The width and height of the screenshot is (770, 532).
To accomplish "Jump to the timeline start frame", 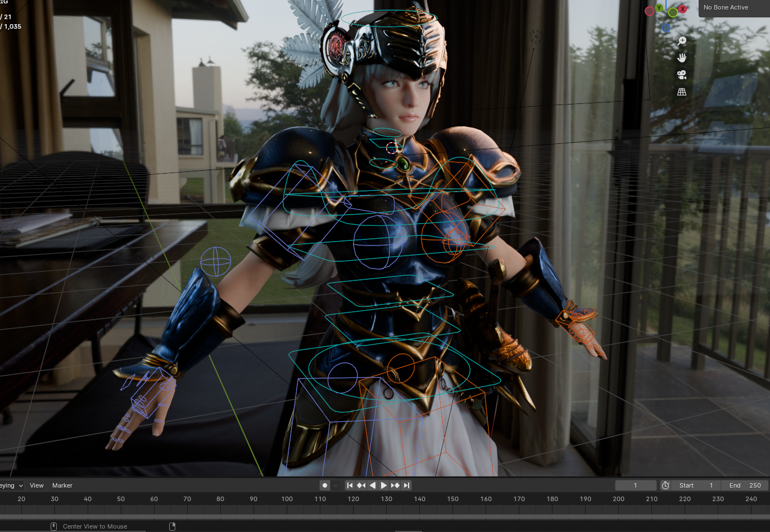I will (x=350, y=485).
